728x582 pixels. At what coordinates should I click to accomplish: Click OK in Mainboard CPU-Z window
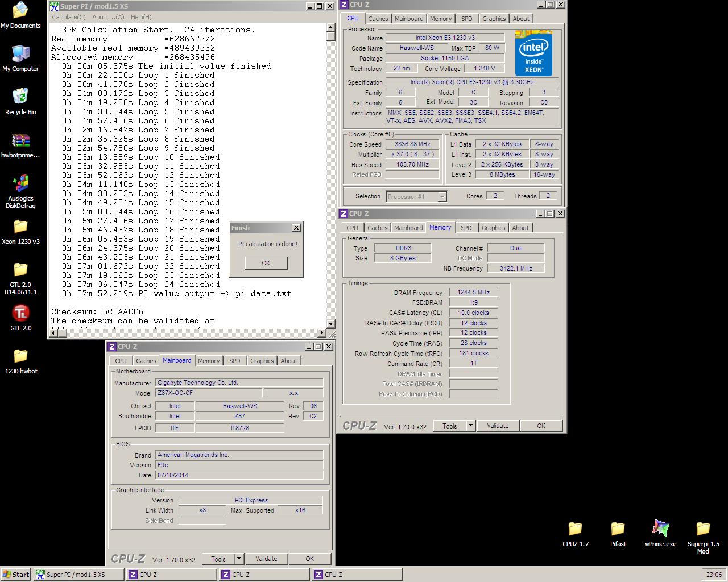pos(310,559)
